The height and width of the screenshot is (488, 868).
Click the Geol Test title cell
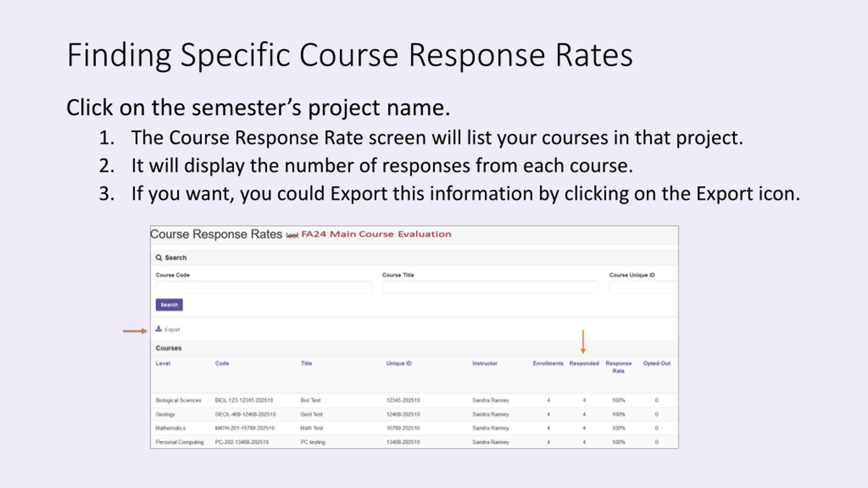311,414
